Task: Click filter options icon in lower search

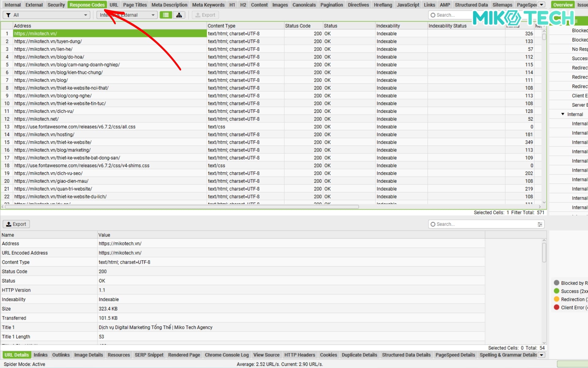Action: [x=540, y=224]
